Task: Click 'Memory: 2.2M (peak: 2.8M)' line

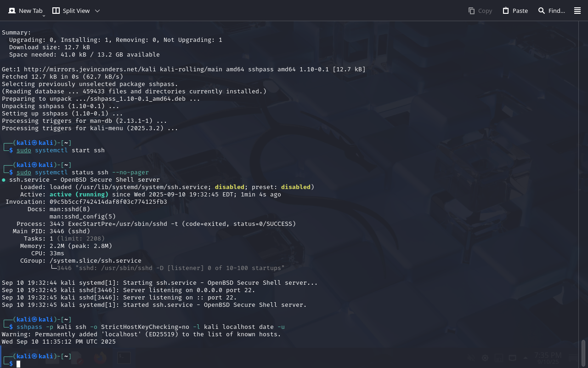Action: [66, 246]
